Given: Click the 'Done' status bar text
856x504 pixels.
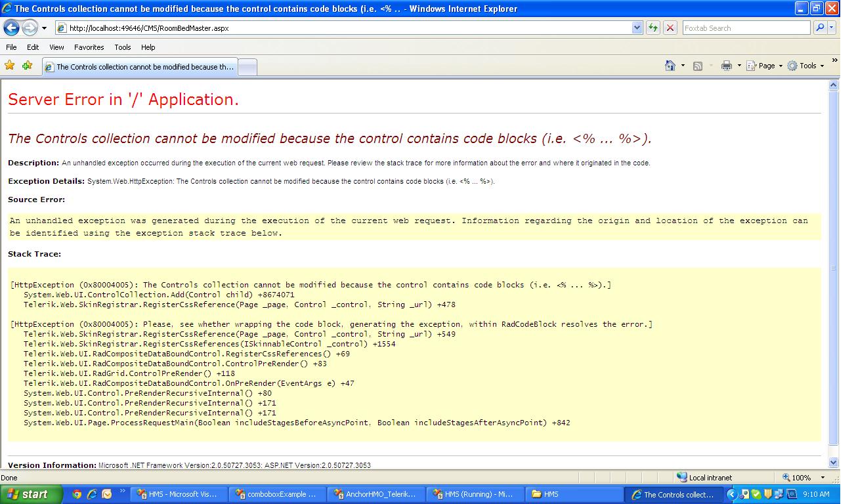Looking at the screenshot, I should 9,478.
